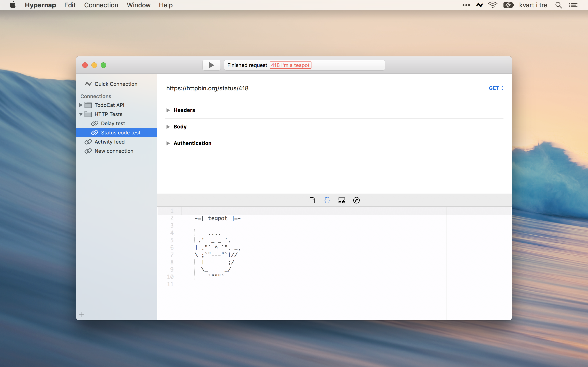Click the plus icon to add connection
The width and height of the screenshot is (588, 367).
82,315
